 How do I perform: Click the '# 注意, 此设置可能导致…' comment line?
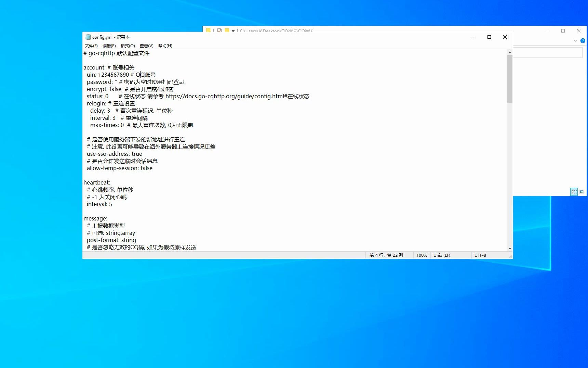pos(151,147)
